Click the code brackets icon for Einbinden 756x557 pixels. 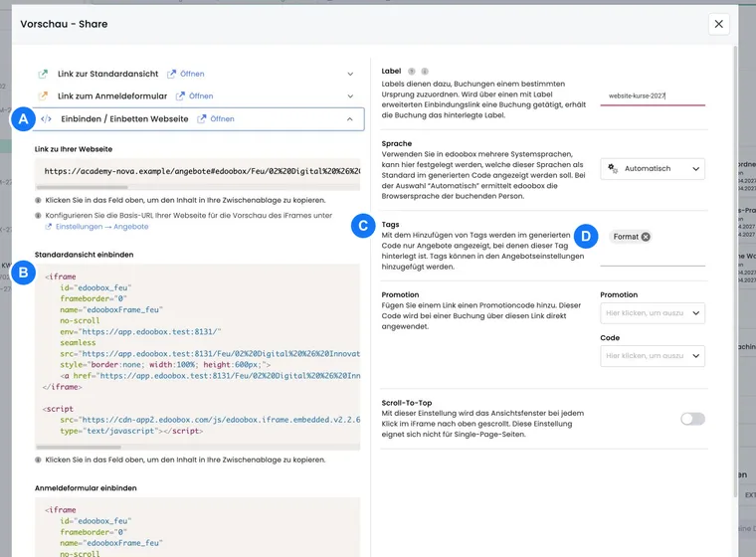click(46, 119)
